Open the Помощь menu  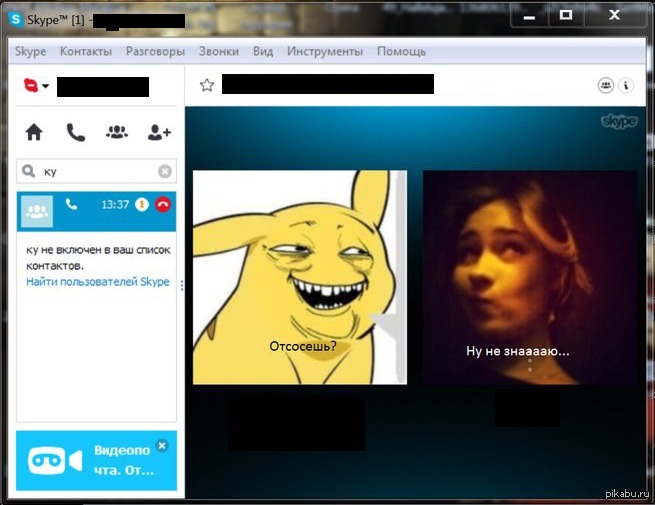point(401,51)
